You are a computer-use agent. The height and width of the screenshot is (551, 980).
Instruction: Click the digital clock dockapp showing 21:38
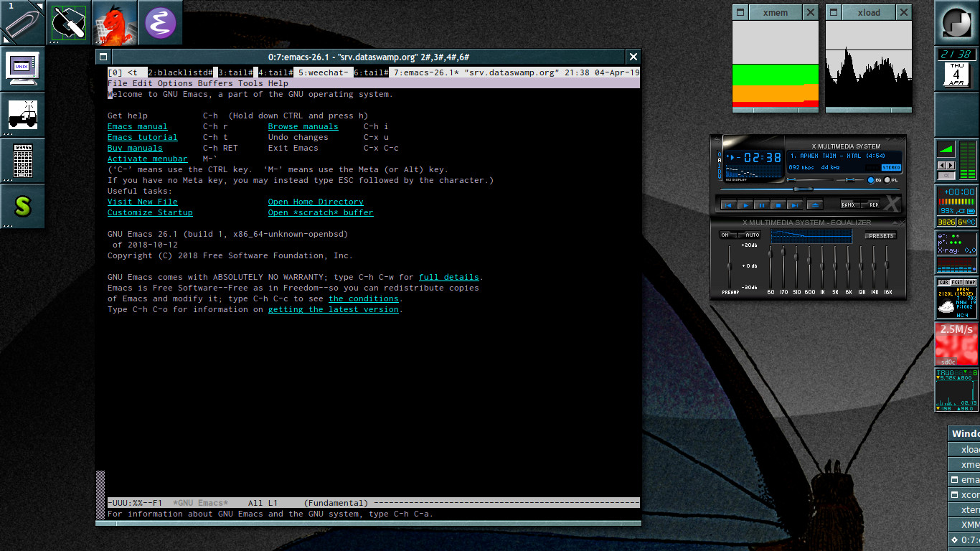(957, 55)
